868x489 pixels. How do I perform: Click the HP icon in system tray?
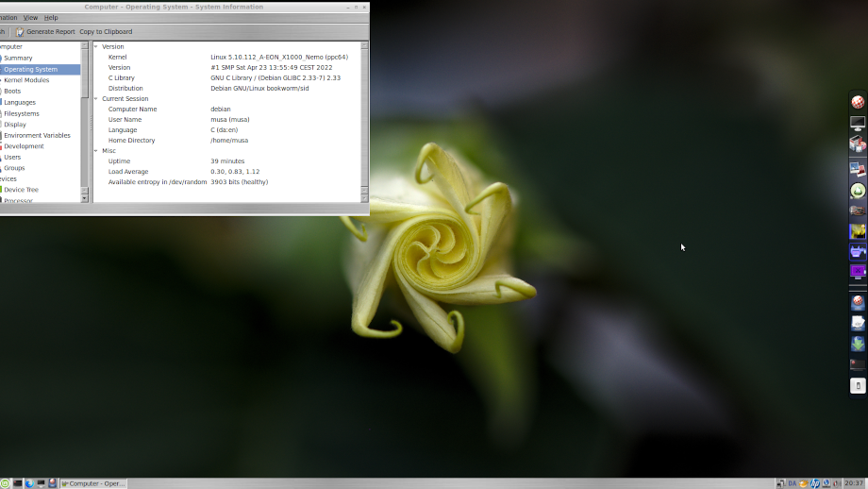coord(815,483)
